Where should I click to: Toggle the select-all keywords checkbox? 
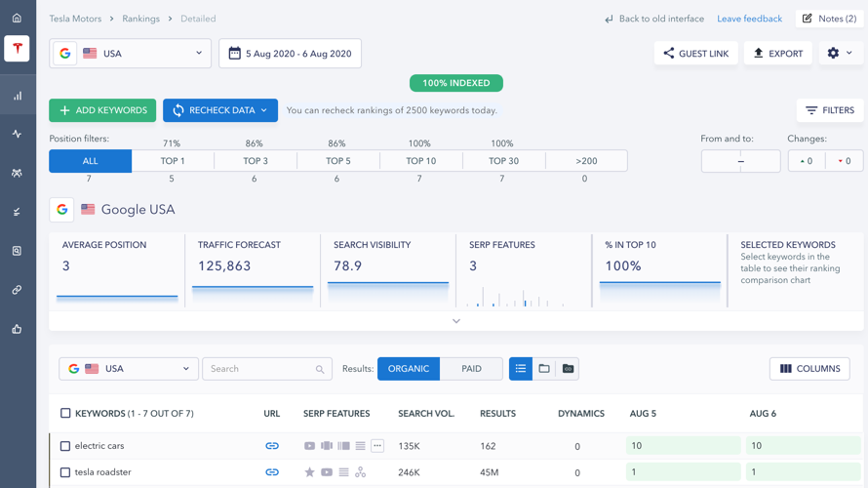(65, 414)
